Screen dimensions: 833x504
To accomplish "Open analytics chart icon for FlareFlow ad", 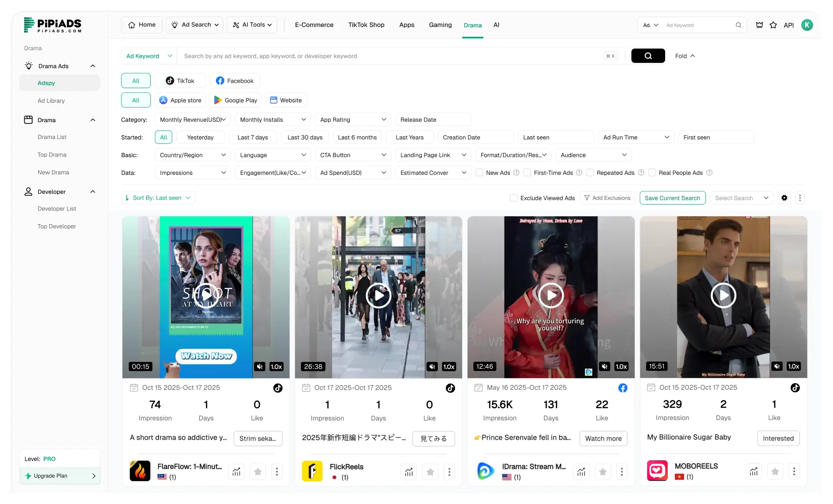I will [x=237, y=472].
